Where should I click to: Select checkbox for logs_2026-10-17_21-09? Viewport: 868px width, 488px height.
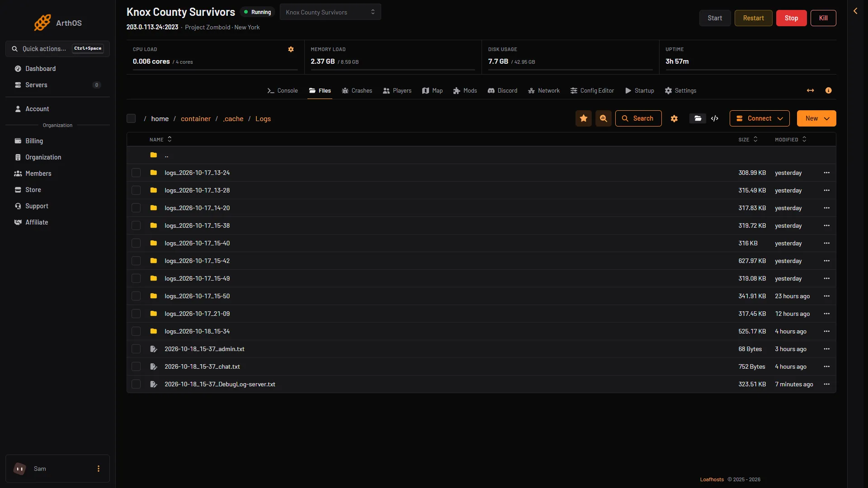pos(136,314)
